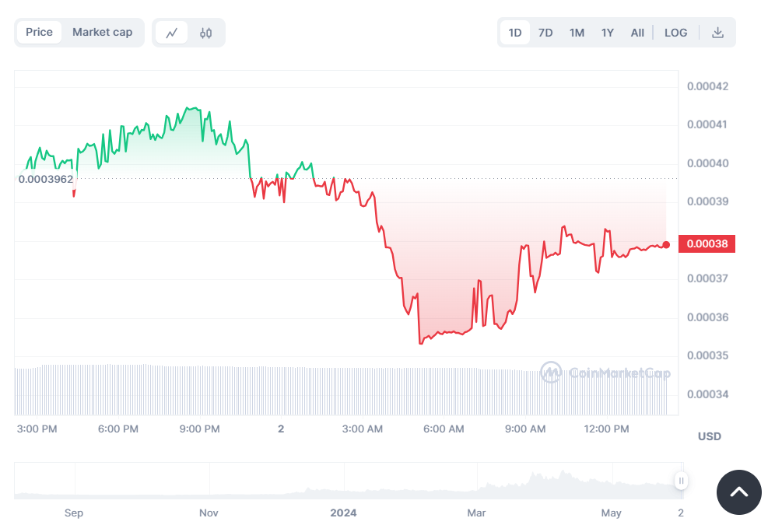This screenshot has height=532, width=775.
Task: Click the Nov label on the range navigator
Action: (209, 513)
